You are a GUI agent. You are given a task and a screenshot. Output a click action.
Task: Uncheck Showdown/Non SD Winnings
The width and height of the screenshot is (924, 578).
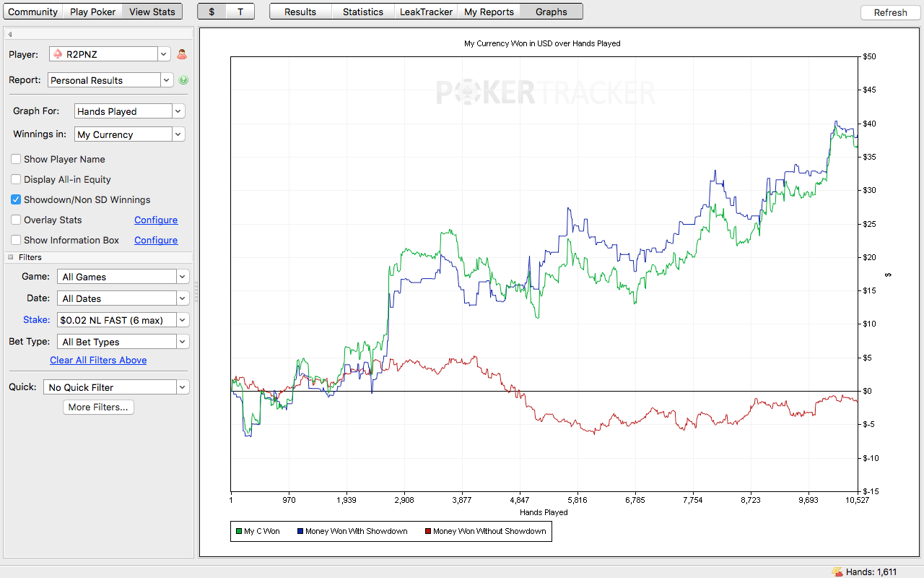(16, 199)
